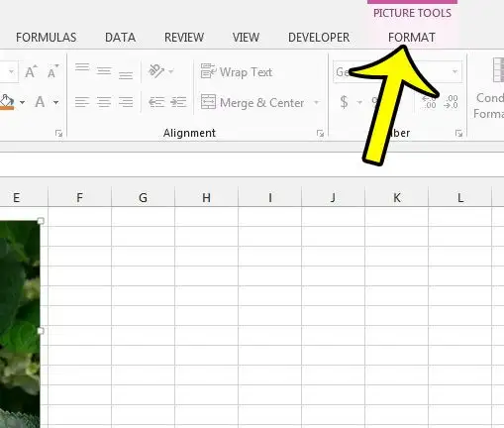Center text horizontally in cells
The width and height of the screenshot is (504, 428).
point(104,102)
